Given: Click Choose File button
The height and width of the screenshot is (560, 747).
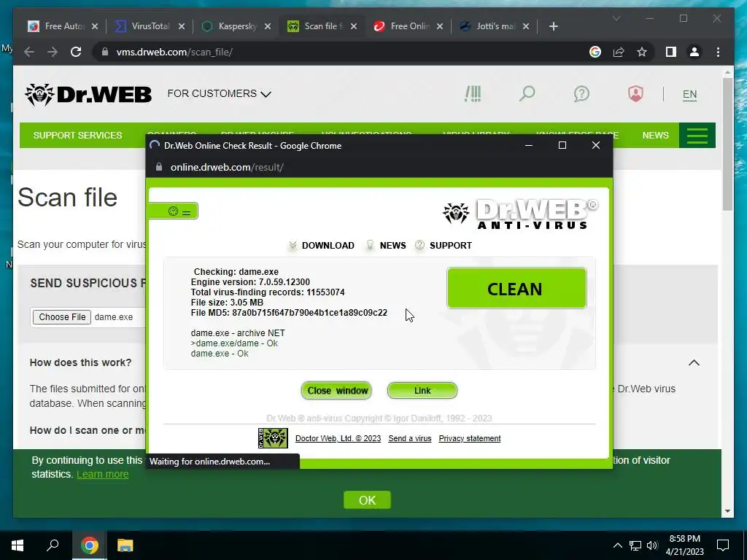Looking at the screenshot, I should (x=62, y=317).
